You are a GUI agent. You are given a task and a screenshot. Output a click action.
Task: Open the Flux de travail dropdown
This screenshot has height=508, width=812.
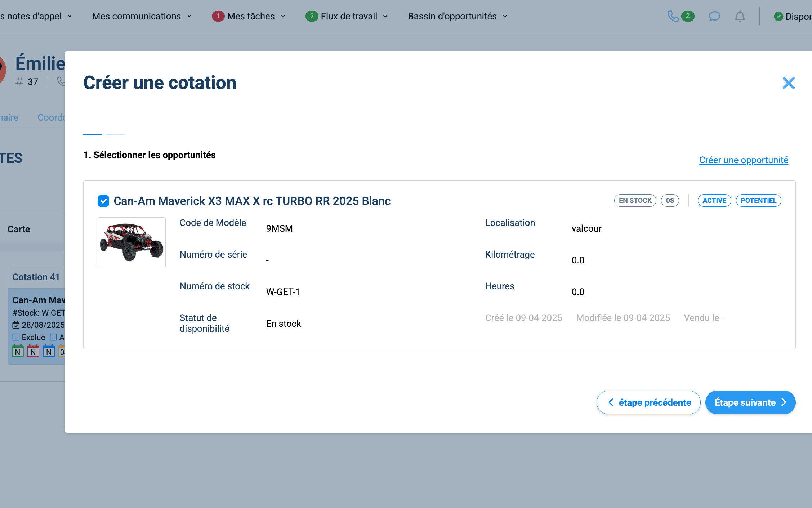click(347, 16)
